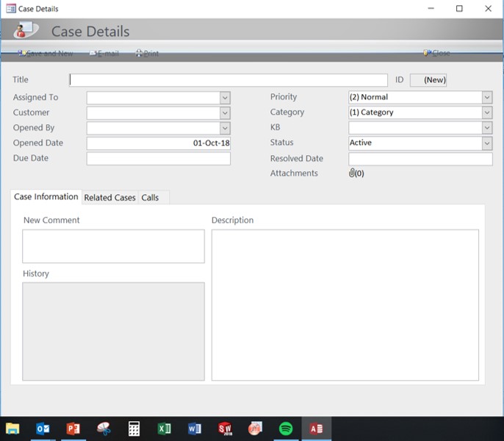
Task: Open PowerPoint from the taskbar
Action: (x=73, y=429)
